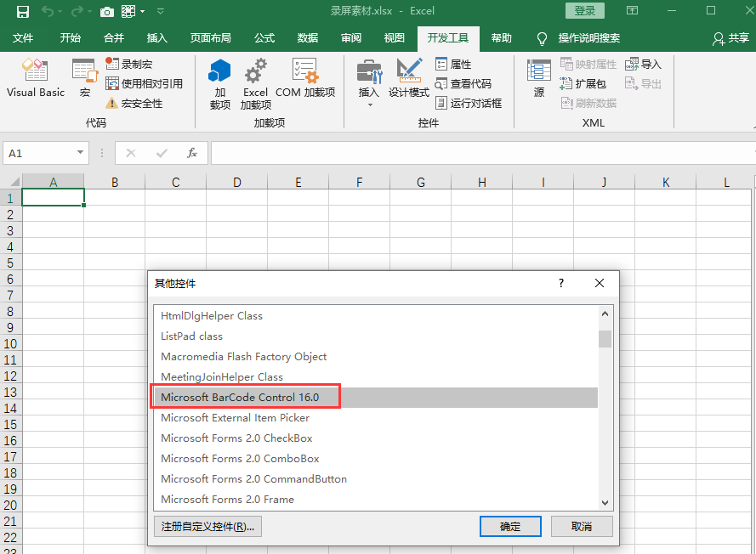Click the 登录 sign-in button

click(x=585, y=10)
